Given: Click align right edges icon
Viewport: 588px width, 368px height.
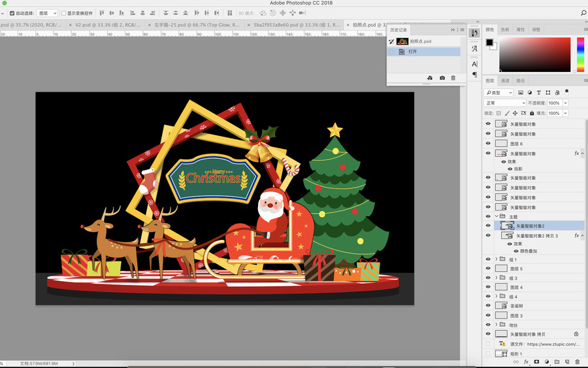Looking at the screenshot, I should coord(152,13).
